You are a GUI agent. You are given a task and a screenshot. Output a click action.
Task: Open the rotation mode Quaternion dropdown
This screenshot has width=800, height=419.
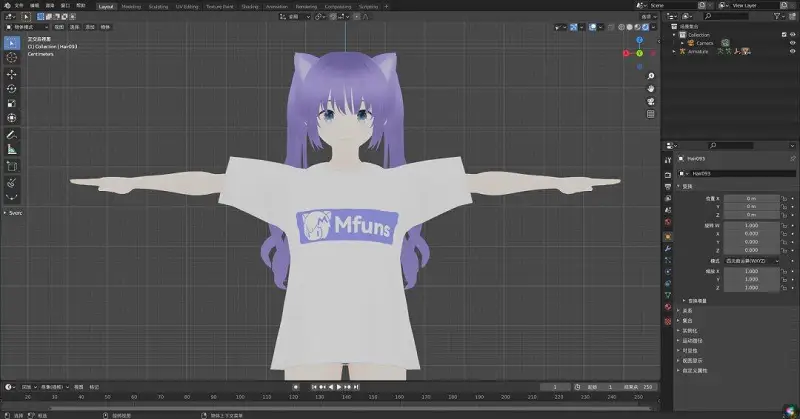(751, 261)
